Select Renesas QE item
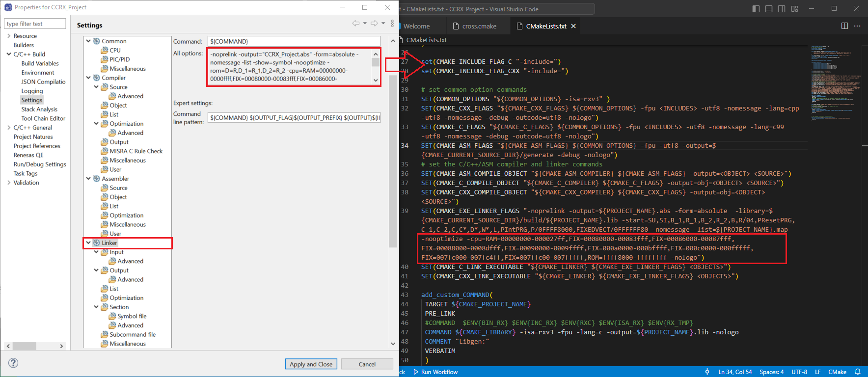Viewport: 868px width, 377px height. click(x=28, y=155)
